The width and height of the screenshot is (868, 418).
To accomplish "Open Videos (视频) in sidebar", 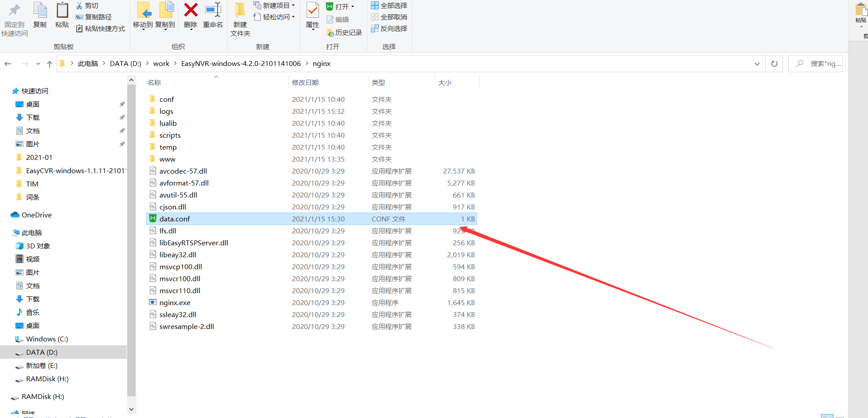I will [32, 259].
